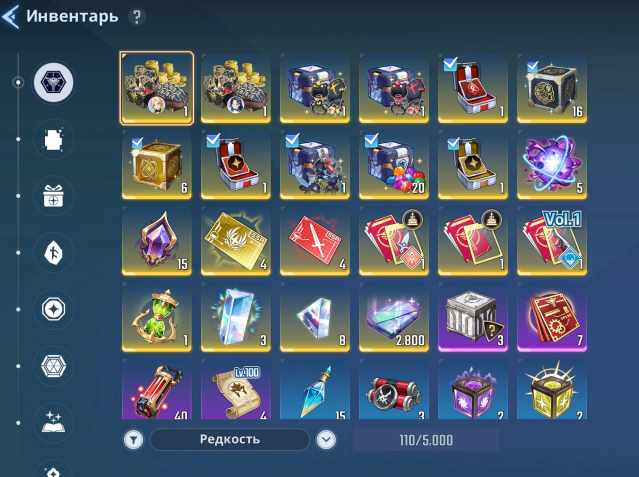The height and width of the screenshot is (477, 639).
Task: Open the Редкость sorting selector
Action: point(230,439)
